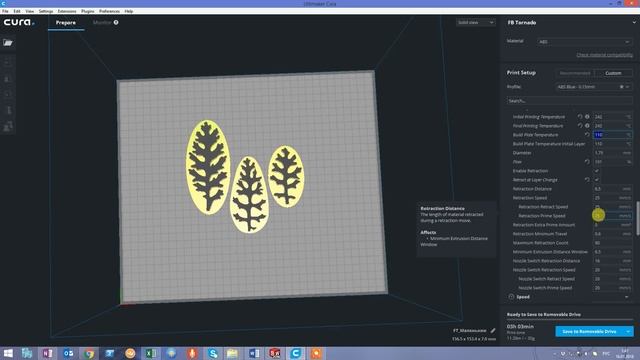This screenshot has width=640, height=360.
Task: Toggle the Retract at Layer Change checkbox
Action: pos(596,180)
